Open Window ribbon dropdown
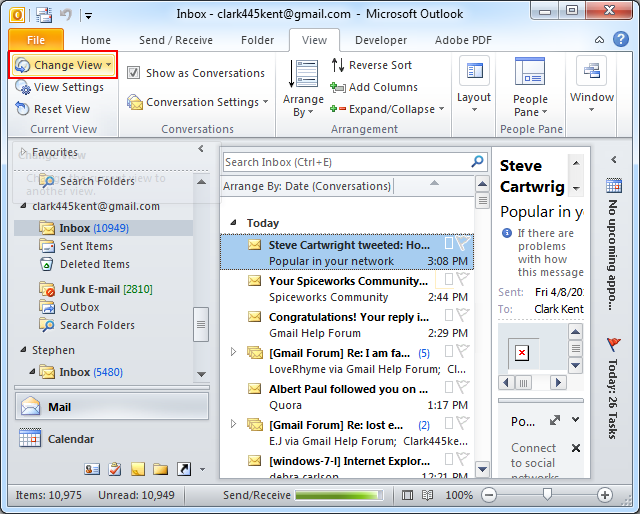 coord(591,85)
